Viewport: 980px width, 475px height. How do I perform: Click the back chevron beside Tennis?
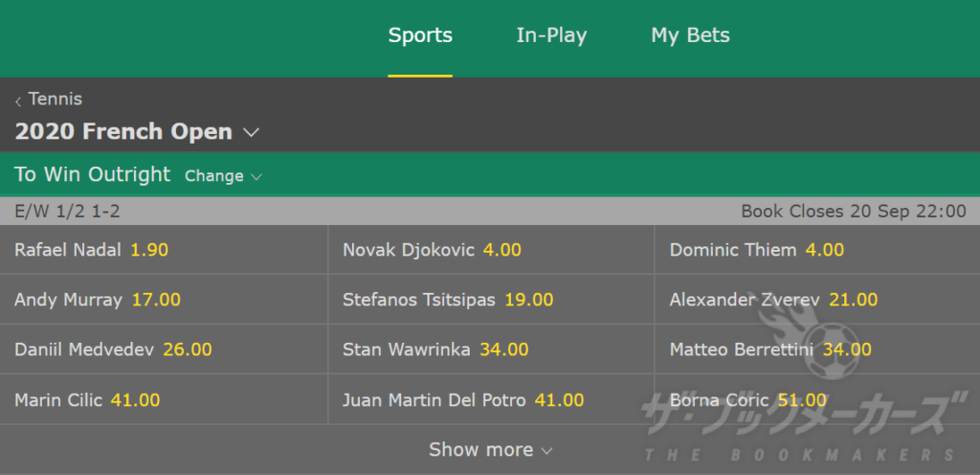[x=19, y=101]
